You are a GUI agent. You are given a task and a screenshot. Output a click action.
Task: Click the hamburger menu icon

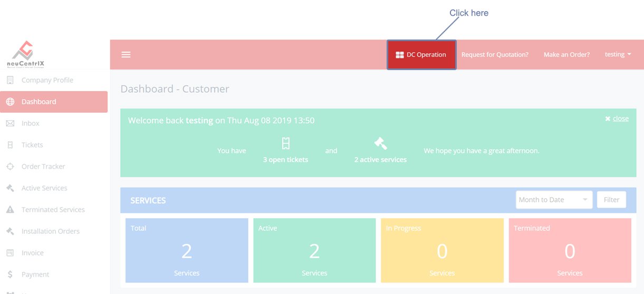126,55
